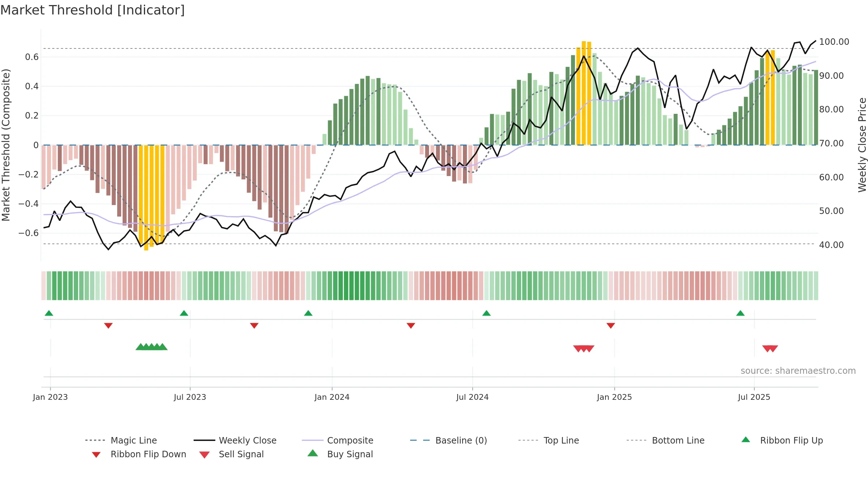868x488 pixels.
Task: Click the Jan 2023 axis label
Action: [50, 397]
